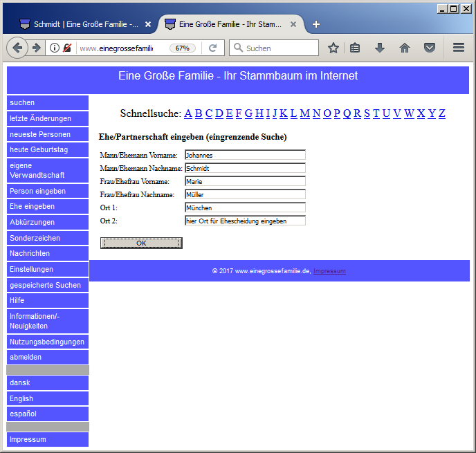Viewport: 476px width, 453px height.
Task: Jump to letter M in Schnellsuche
Action: pos(304,113)
